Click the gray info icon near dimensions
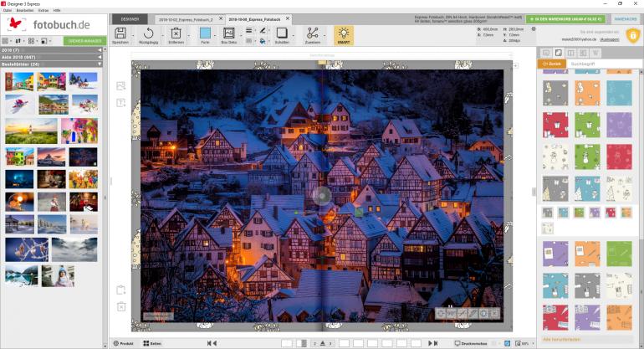The height and width of the screenshot is (349, 644). click(x=534, y=29)
